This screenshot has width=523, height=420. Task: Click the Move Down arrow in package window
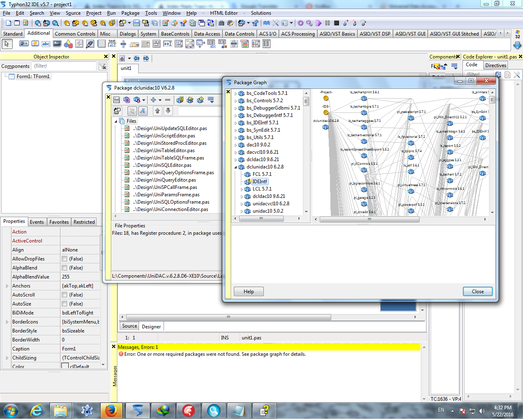tap(168, 110)
